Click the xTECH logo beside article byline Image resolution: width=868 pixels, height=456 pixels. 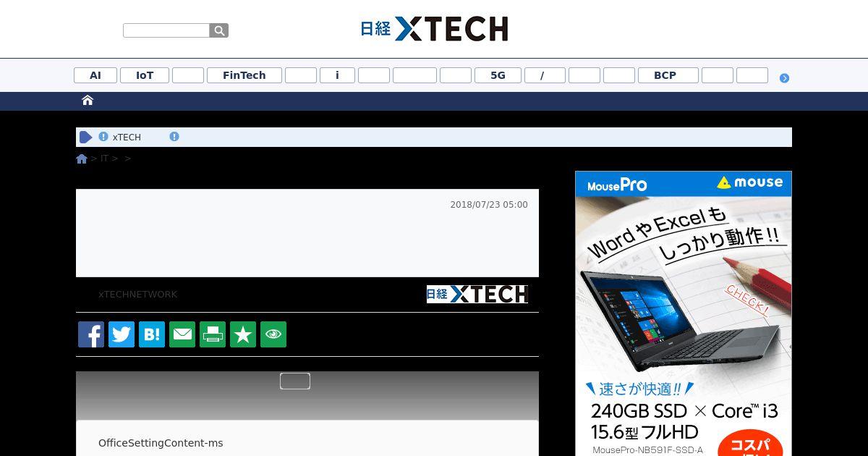click(477, 294)
